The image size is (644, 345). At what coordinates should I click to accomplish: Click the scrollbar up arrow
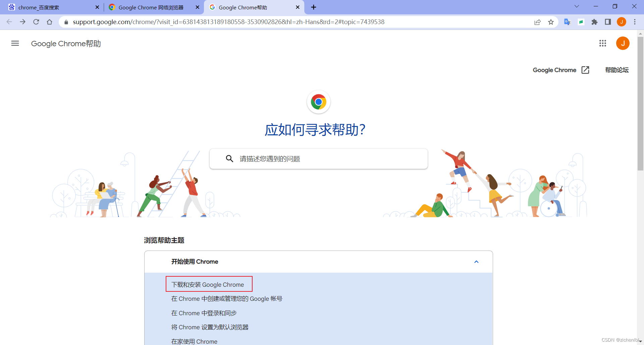pyautogui.click(x=640, y=33)
